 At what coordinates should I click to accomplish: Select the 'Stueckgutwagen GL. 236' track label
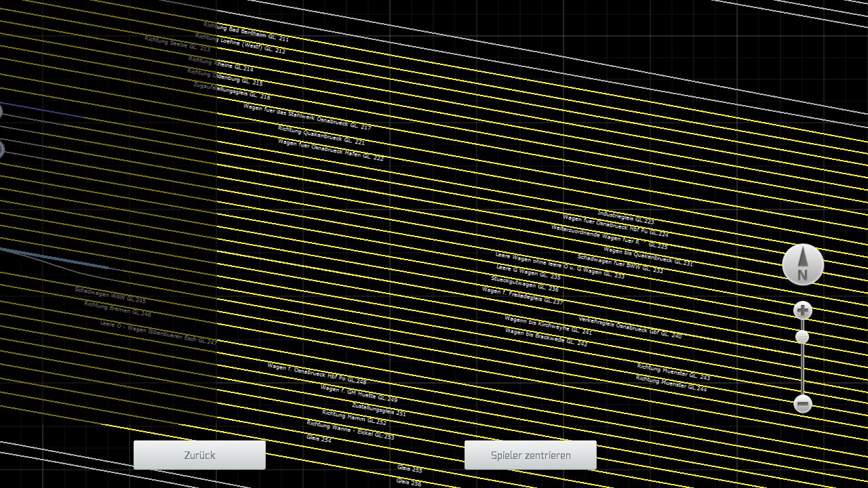click(x=525, y=284)
